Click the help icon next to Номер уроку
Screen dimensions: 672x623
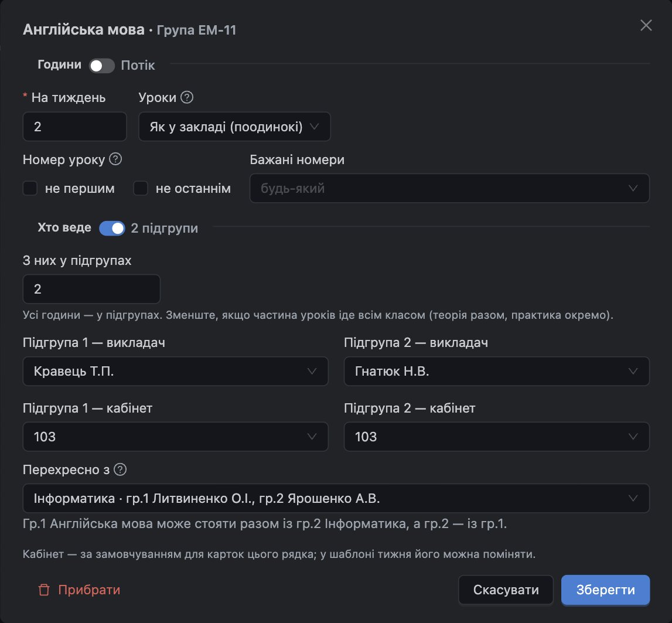(115, 159)
